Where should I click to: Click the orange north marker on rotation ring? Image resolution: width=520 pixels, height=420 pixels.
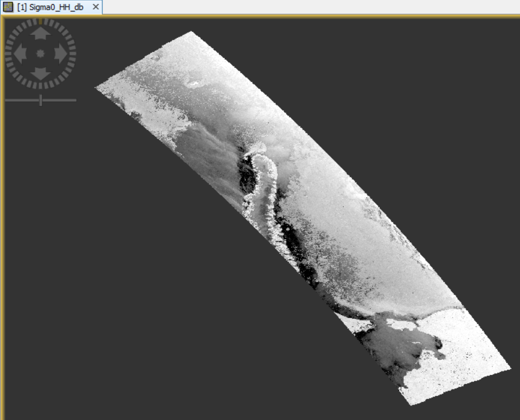(x=40, y=20)
